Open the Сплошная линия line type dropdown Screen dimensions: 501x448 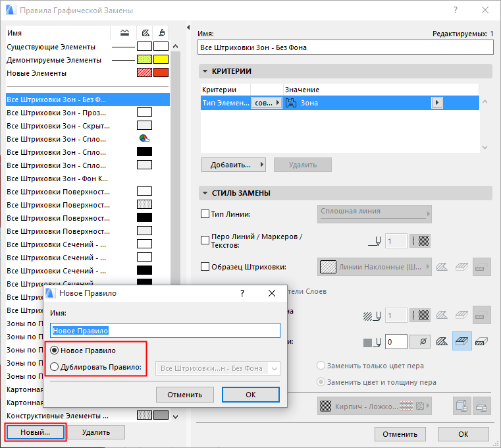375,214
